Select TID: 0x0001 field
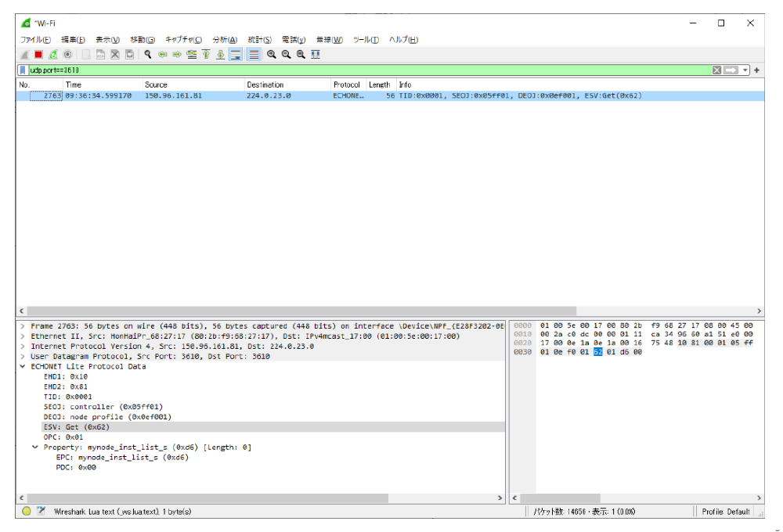The width and height of the screenshot is (783, 532). tap(68, 397)
